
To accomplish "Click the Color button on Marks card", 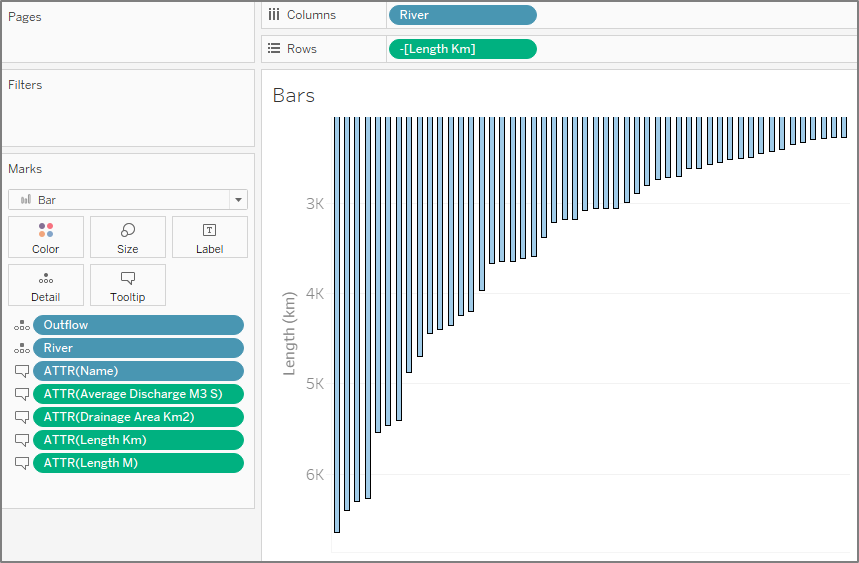I will tap(46, 237).
